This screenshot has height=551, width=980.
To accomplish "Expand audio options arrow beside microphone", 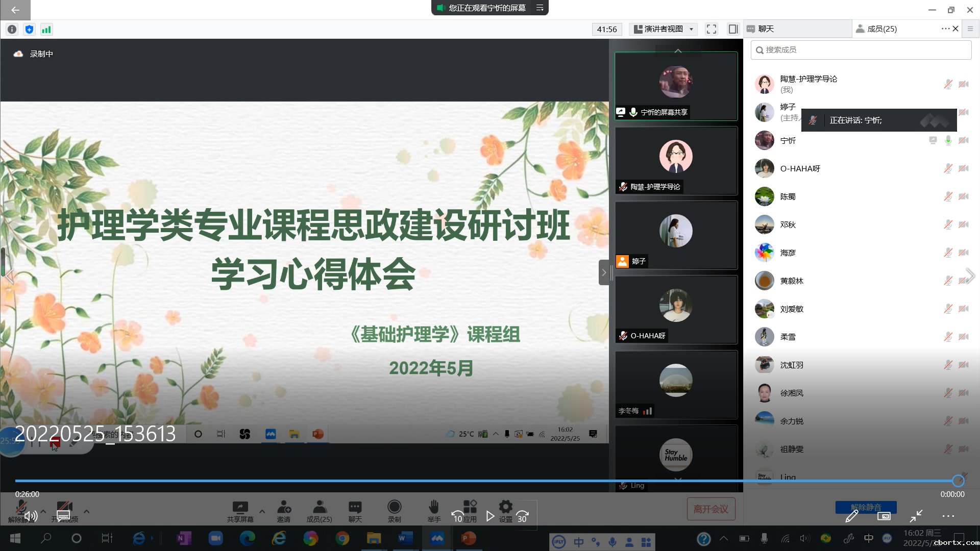I will (43, 511).
